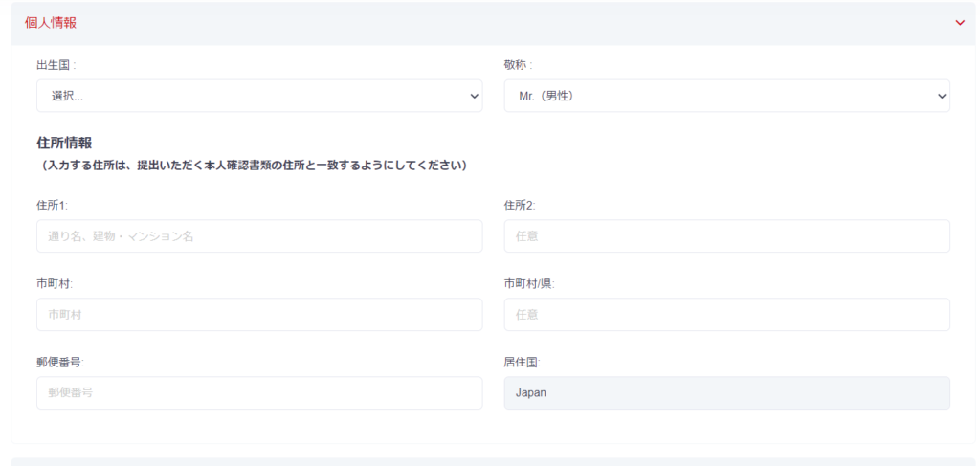Click the arrow icon of 敬称 dropdown
This screenshot has width=980, height=466.
[x=942, y=97]
